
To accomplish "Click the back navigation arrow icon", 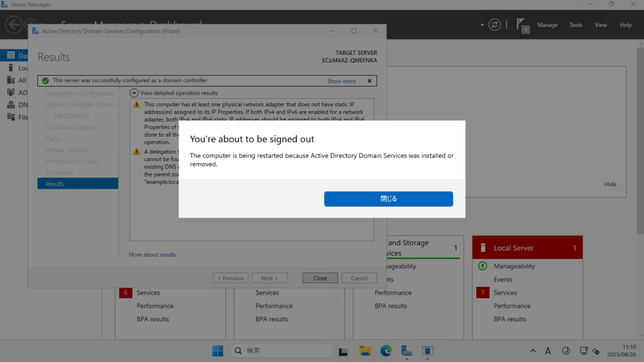I will (x=14, y=25).
